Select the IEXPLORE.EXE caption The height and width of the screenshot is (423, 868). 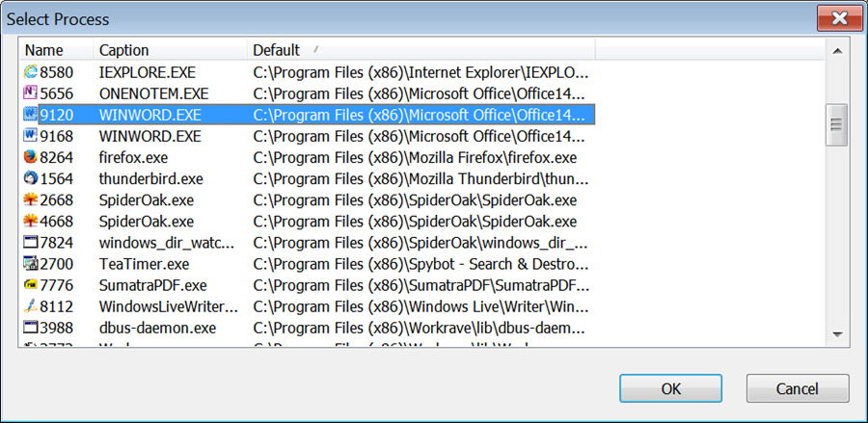(x=148, y=72)
